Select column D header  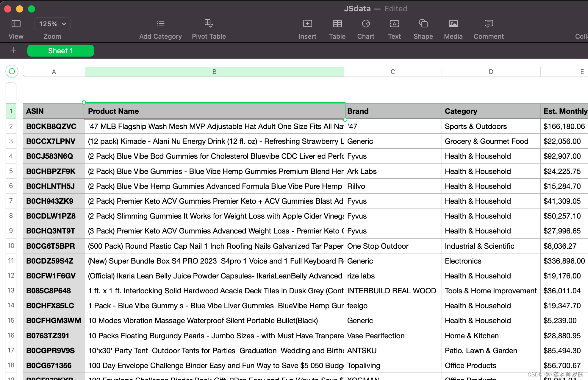(491, 72)
